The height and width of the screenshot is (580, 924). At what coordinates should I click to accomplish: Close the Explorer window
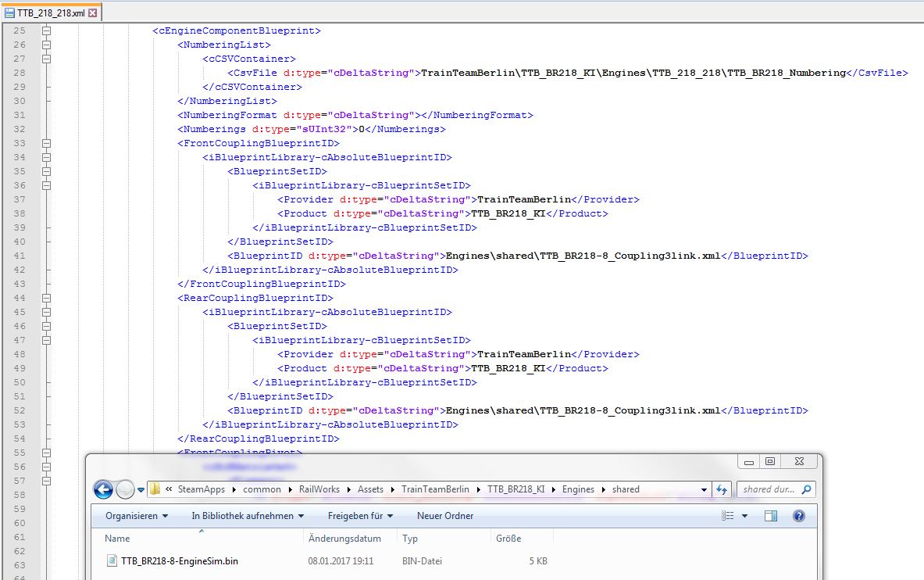pyautogui.click(x=799, y=461)
